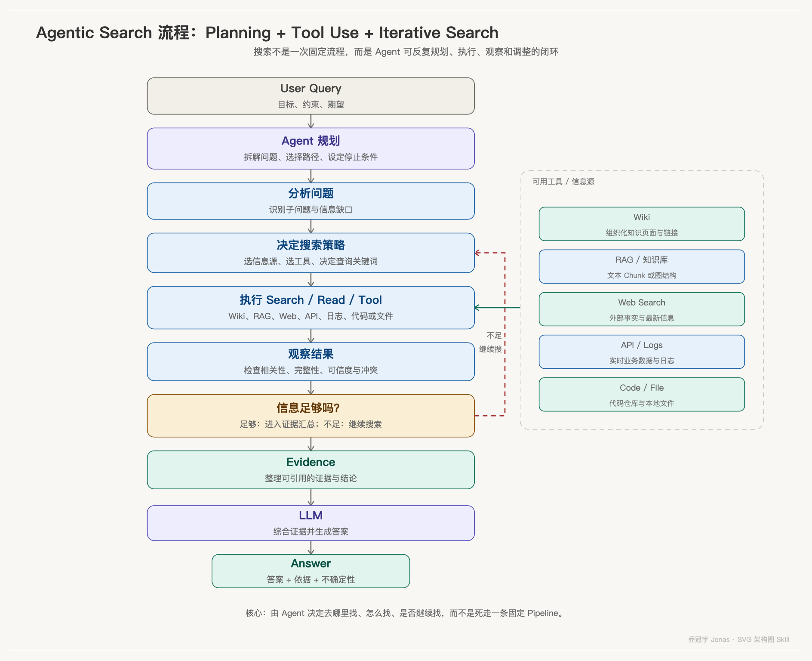Select text 整理可引用的证据与结论
The image size is (812, 661).
click(311, 478)
